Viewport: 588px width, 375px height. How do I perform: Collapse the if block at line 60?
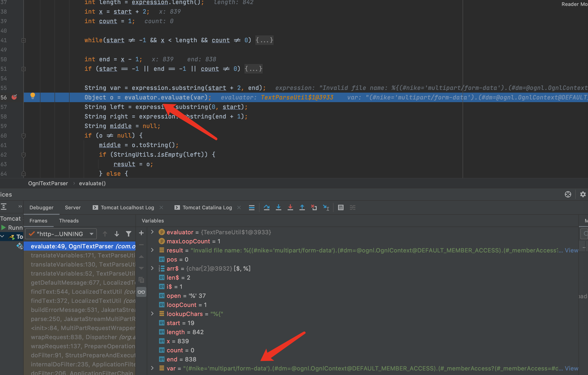click(x=24, y=136)
